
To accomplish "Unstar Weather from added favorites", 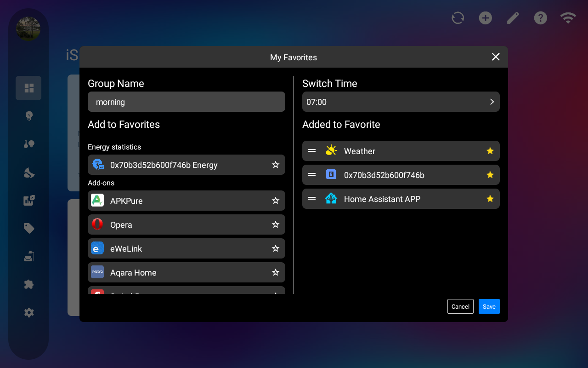I will [490, 151].
